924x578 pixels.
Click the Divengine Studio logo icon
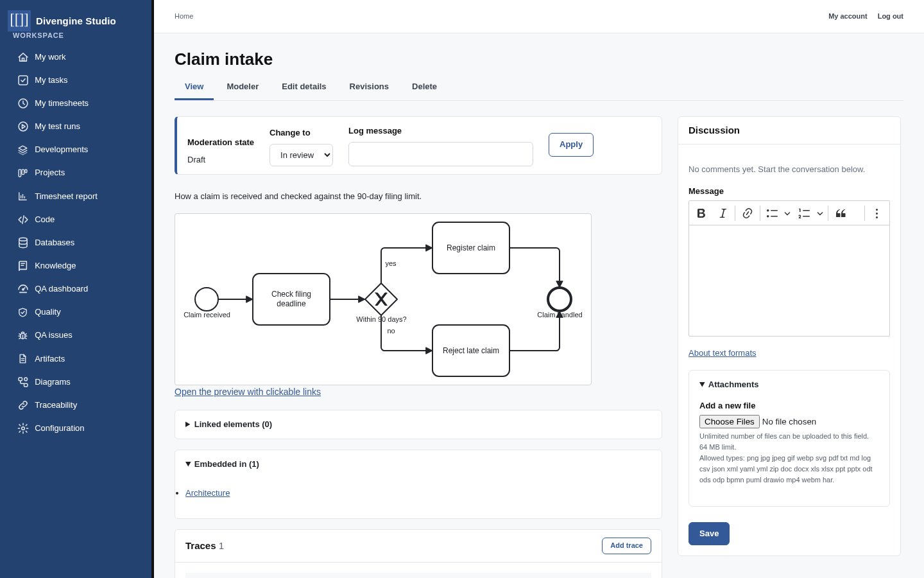19,21
